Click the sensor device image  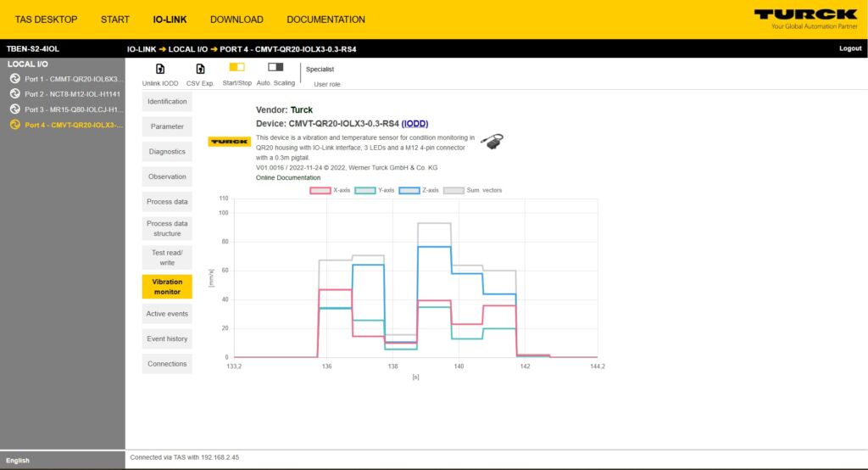tap(491, 143)
